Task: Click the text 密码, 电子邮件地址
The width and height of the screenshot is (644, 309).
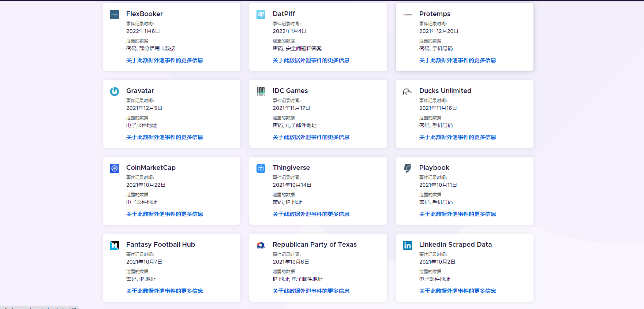Action: coord(295,125)
